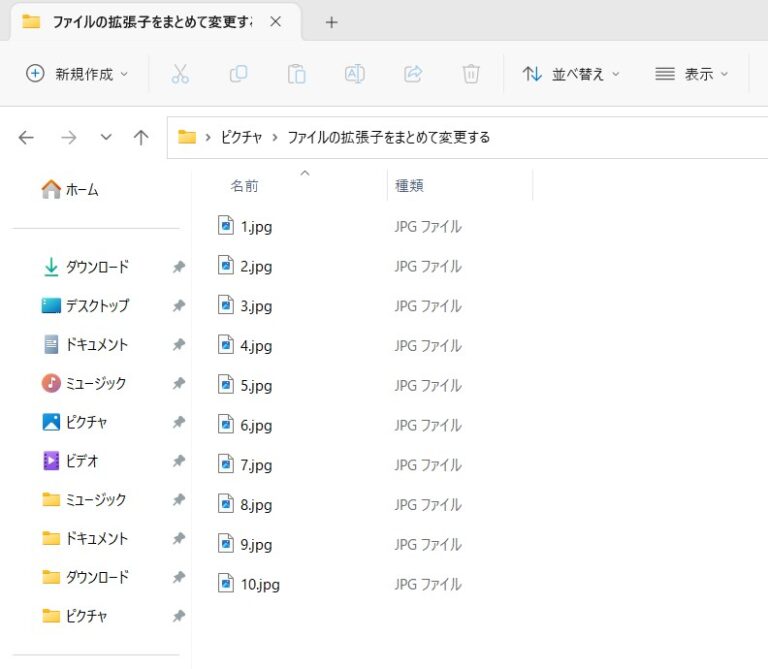This screenshot has height=669, width=768.
Task: Open the 並べ替え sort dropdown
Action: tap(571, 74)
